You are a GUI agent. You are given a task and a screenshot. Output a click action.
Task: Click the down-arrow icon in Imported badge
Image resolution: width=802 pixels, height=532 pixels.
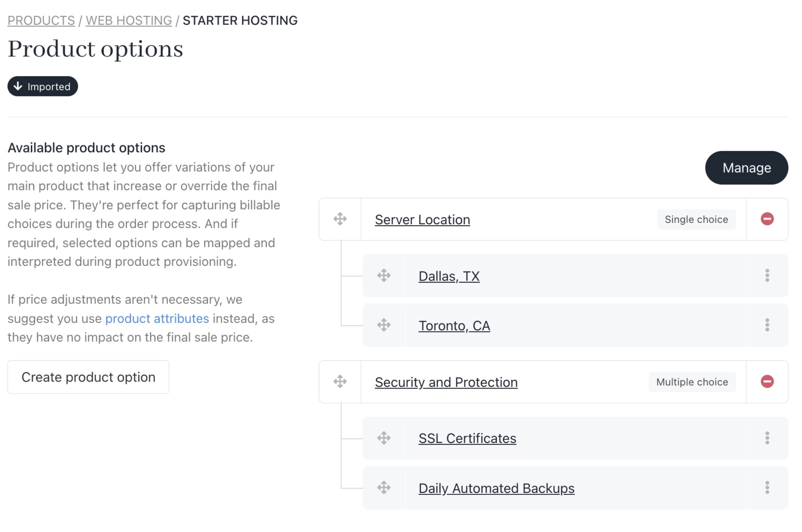[x=18, y=86]
